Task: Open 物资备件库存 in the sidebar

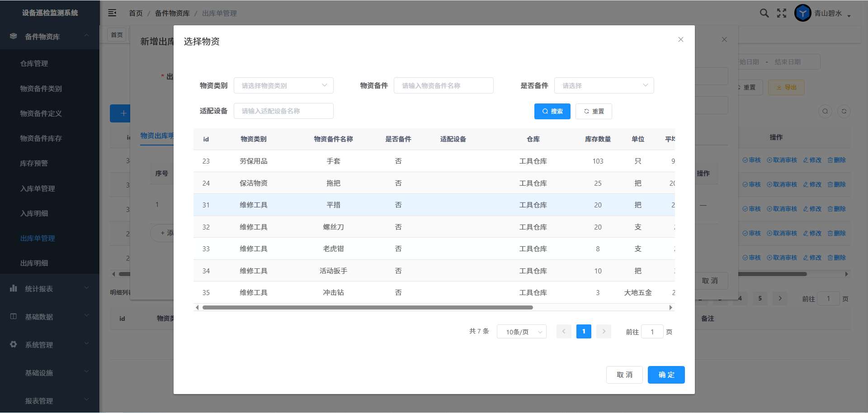Action: pyautogui.click(x=41, y=138)
